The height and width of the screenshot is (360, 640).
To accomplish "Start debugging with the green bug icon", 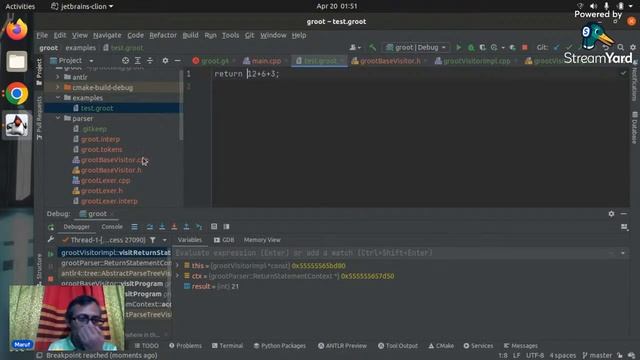I will [471, 48].
